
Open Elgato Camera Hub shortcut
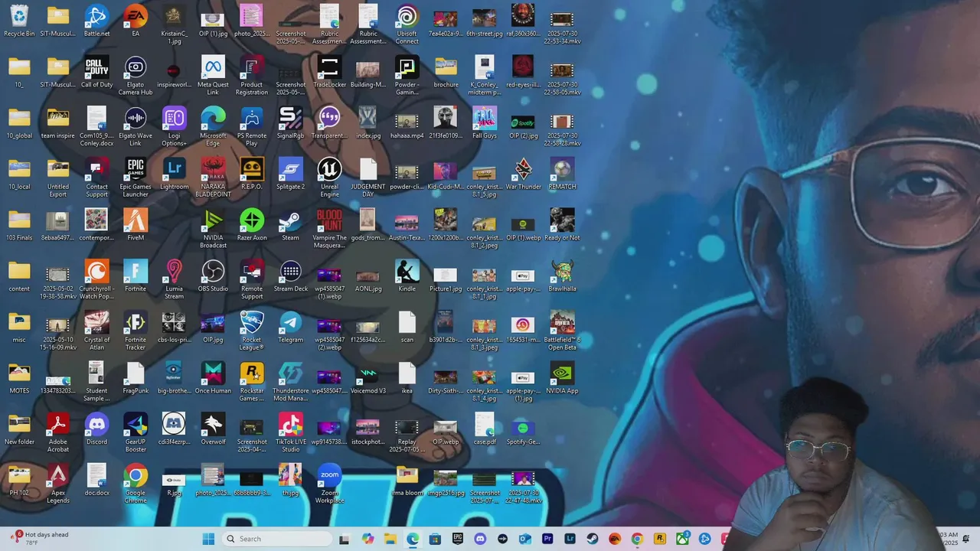tap(136, 76)
